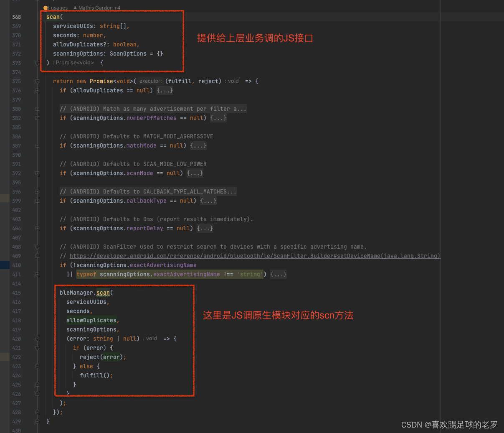Open the developer.android.com ScanFilter link
The image size is (504, 433).
click(255, 256)
